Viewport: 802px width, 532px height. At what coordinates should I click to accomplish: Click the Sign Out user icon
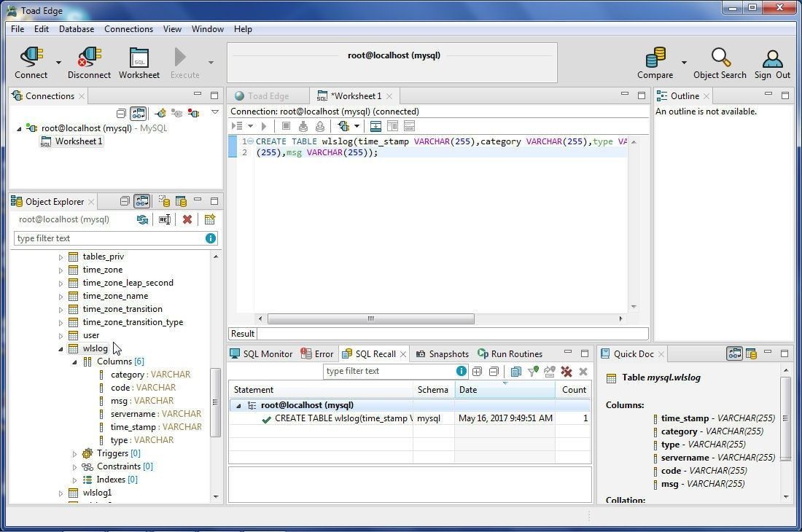point(772,58)
